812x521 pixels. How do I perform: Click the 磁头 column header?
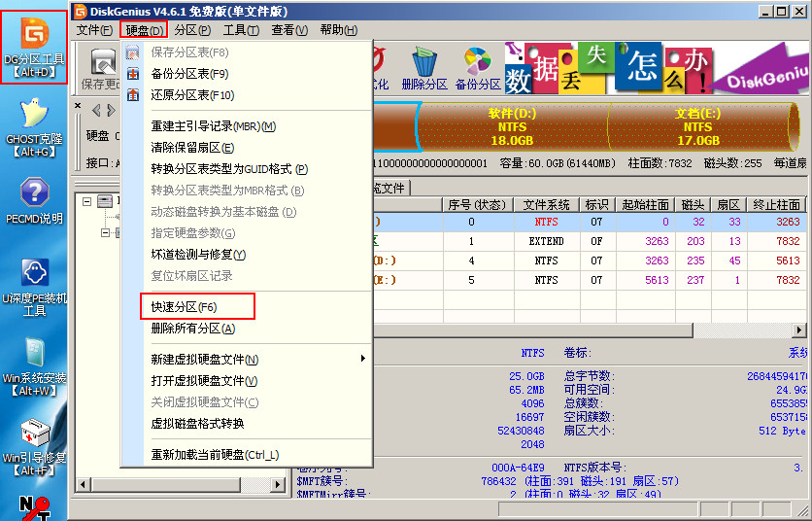pos(694,205)
